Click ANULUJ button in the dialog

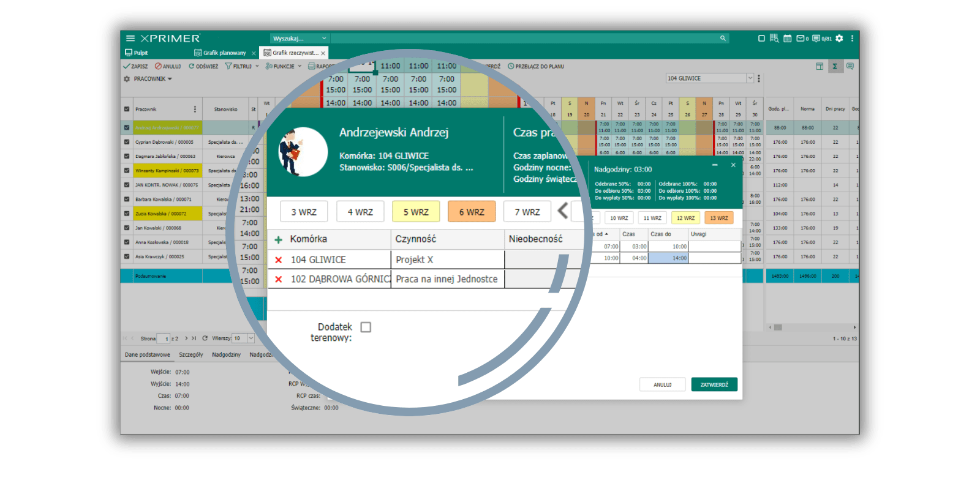pos(662,384)
